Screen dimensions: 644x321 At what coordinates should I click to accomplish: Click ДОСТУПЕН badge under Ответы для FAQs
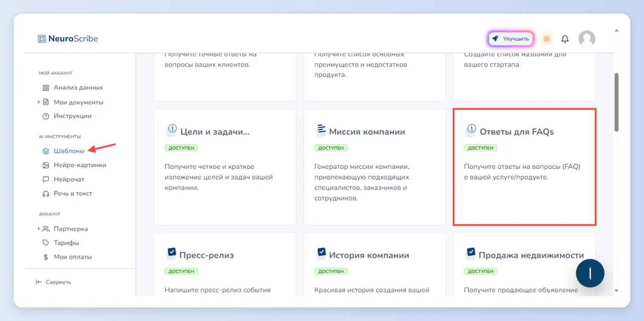(481, 148)
